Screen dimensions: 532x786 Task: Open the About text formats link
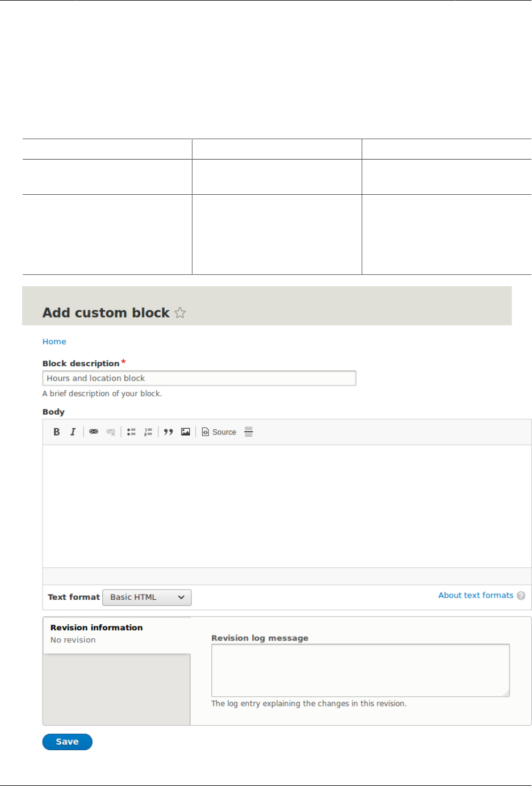pyautogui.click(x=475, y=595)
